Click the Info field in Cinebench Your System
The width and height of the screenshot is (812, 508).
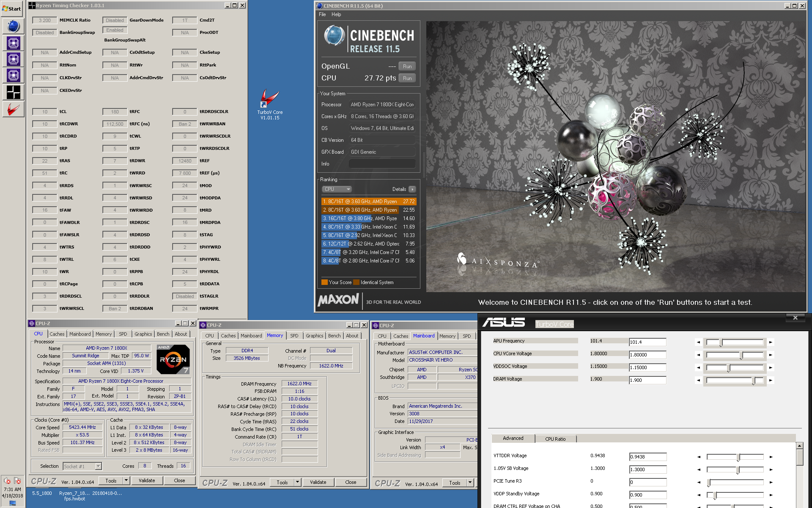click(382, 164)
